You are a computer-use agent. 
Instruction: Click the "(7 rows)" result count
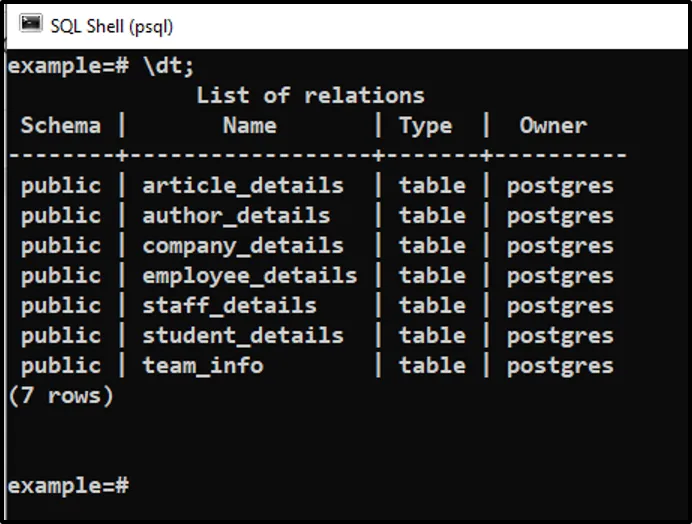[x=60, y=396]
